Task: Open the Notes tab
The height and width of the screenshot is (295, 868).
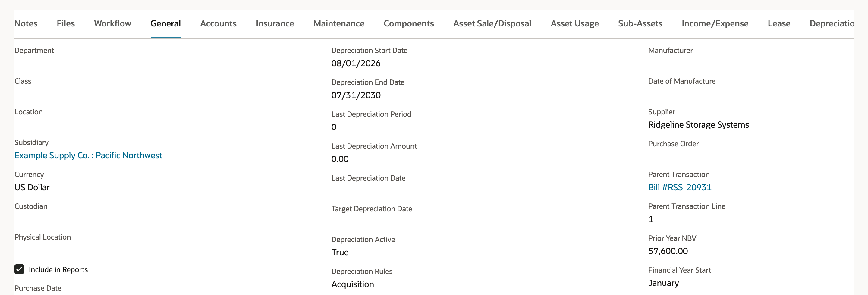Action: click(x=26, y=23)
